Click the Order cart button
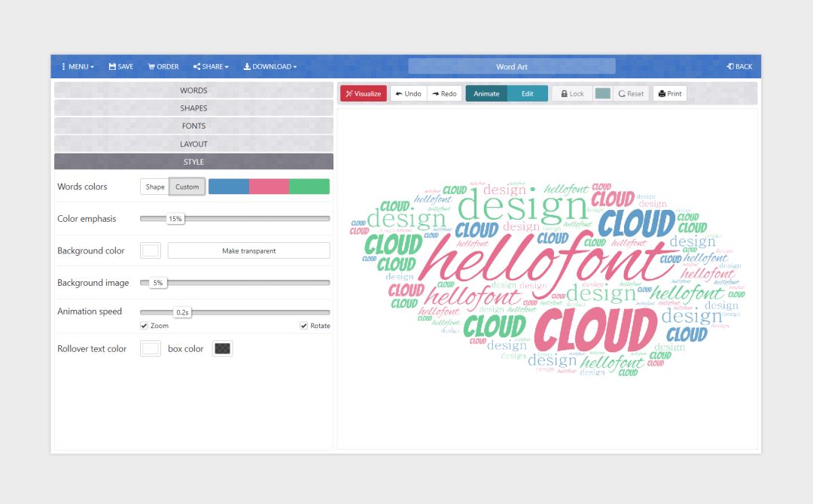813x504 pixels. (x=163, y=67)
